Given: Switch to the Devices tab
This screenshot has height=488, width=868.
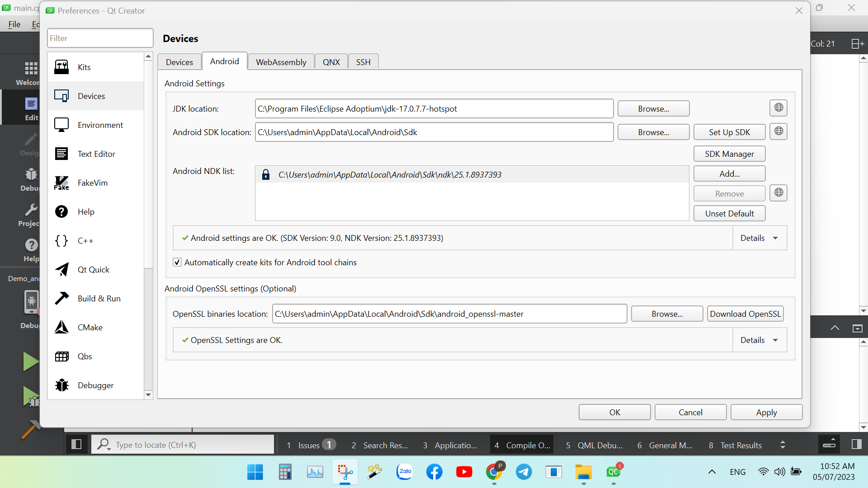Looking at the screenshot, I should pyautogui.click(x=179, y=62).
